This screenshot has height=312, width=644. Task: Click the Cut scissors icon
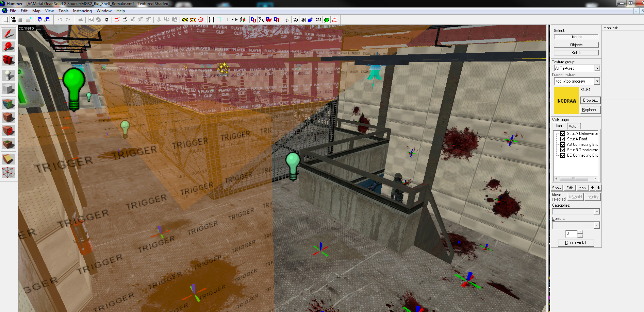(159, 20)
